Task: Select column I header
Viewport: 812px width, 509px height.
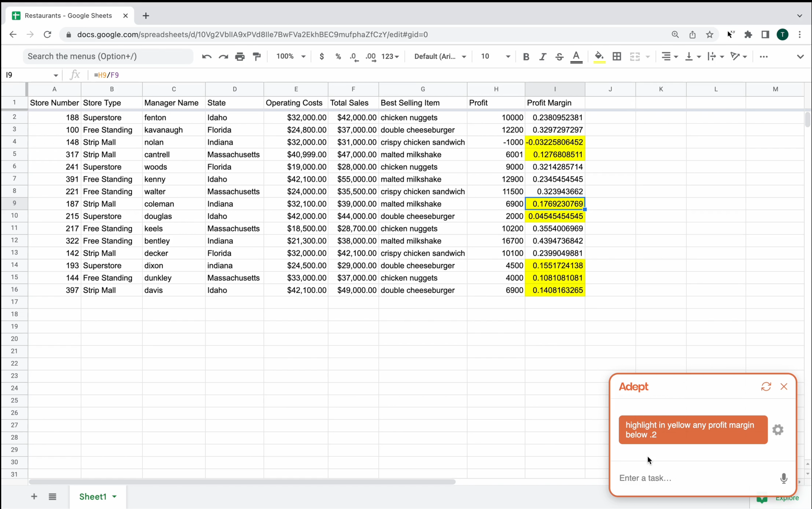Action: pos(555,89)
